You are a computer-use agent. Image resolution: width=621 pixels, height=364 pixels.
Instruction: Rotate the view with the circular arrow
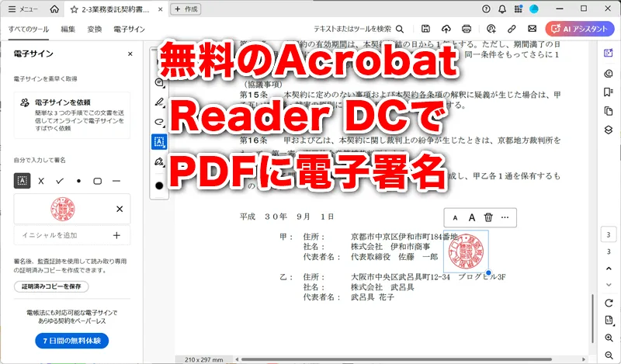coord(609,303)
